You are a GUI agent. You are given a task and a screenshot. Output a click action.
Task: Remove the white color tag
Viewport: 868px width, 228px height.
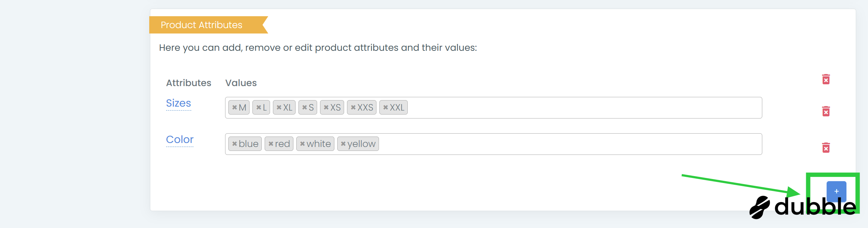302,144
